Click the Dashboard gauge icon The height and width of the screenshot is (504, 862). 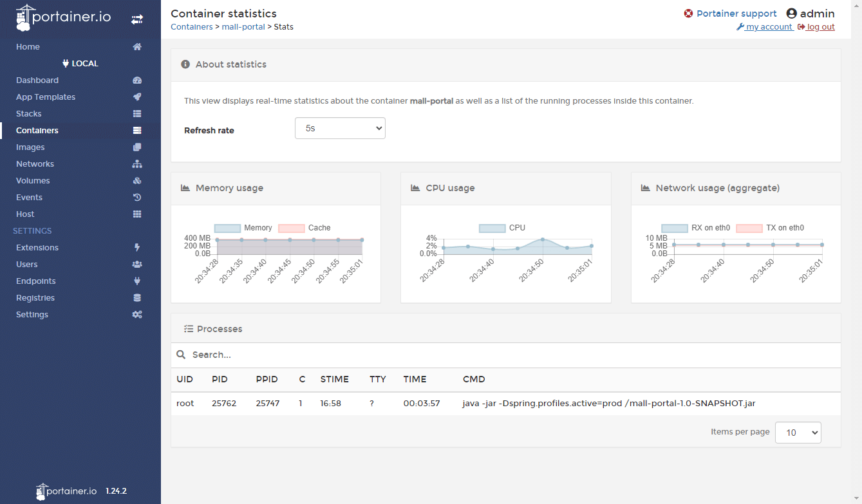(x=136, y=80)
